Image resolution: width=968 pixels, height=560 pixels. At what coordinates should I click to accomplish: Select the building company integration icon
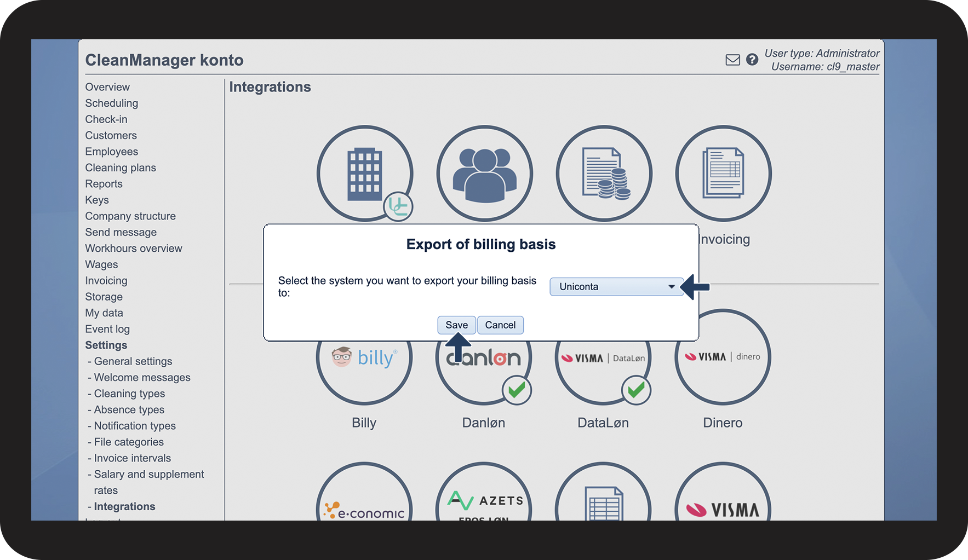coord(364,173)
